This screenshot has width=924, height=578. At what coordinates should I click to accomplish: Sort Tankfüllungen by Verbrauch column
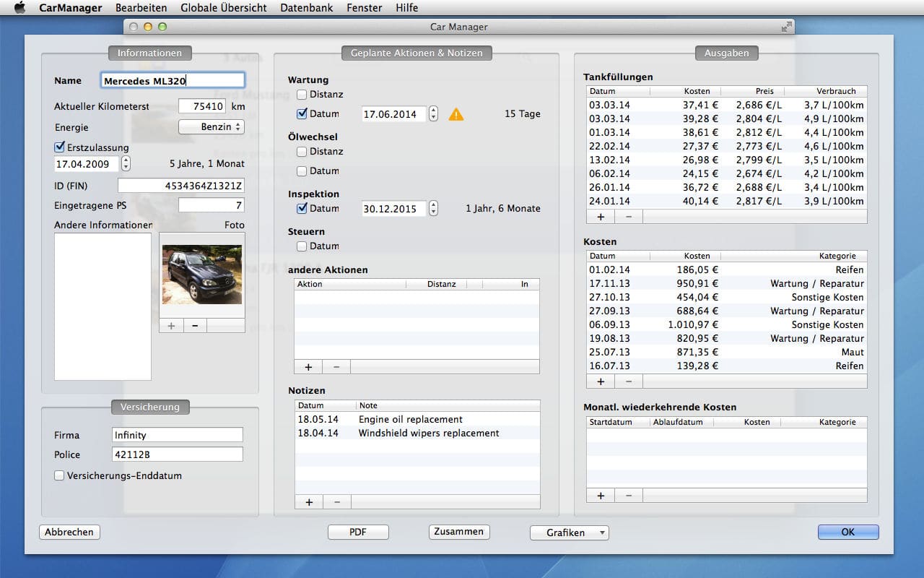click(x=826, y=91)
